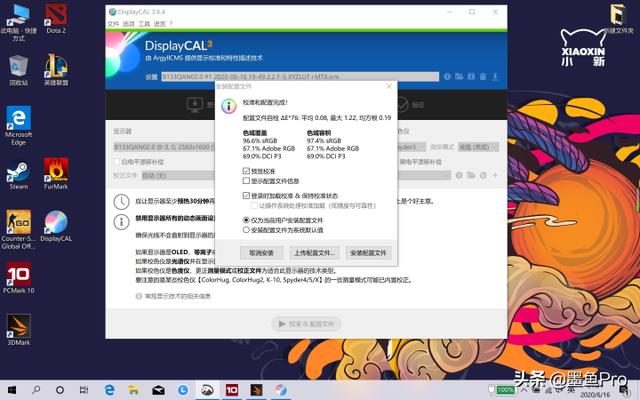Switch to the Display & instrument tab icon

(195, 105)
